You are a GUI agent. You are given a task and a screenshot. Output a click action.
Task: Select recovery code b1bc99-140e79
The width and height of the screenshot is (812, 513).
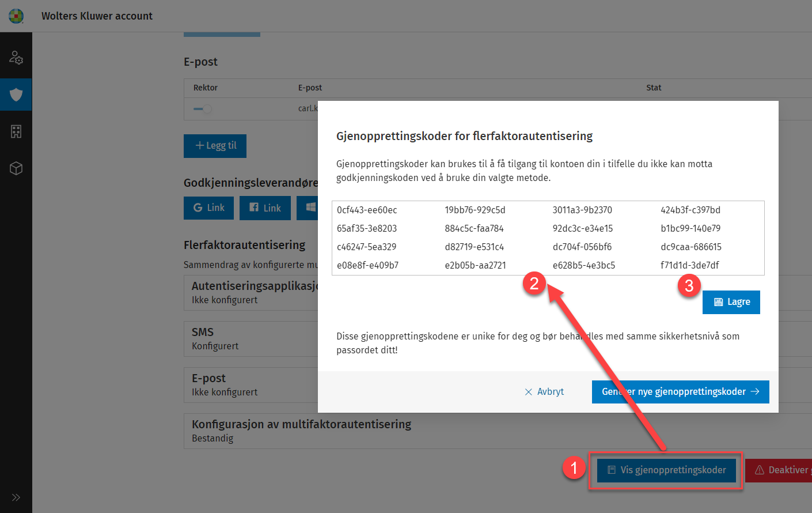tap(690, 228)
